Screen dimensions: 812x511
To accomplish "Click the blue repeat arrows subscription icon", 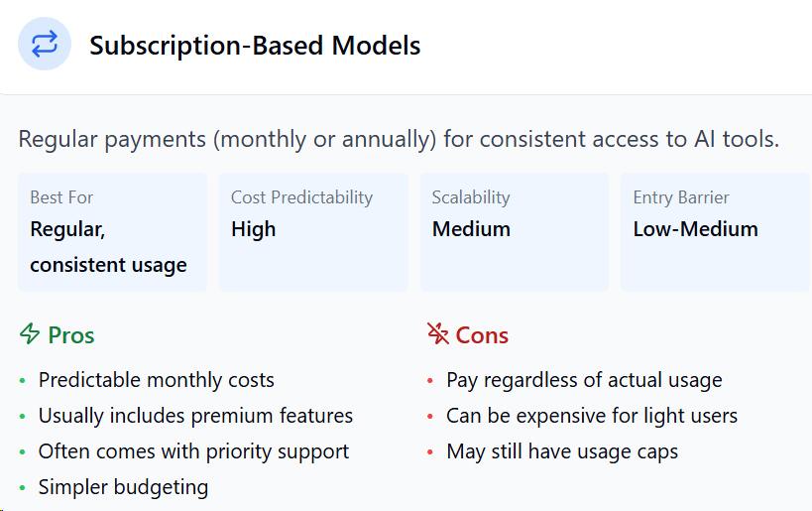I will tap(45, 44).
